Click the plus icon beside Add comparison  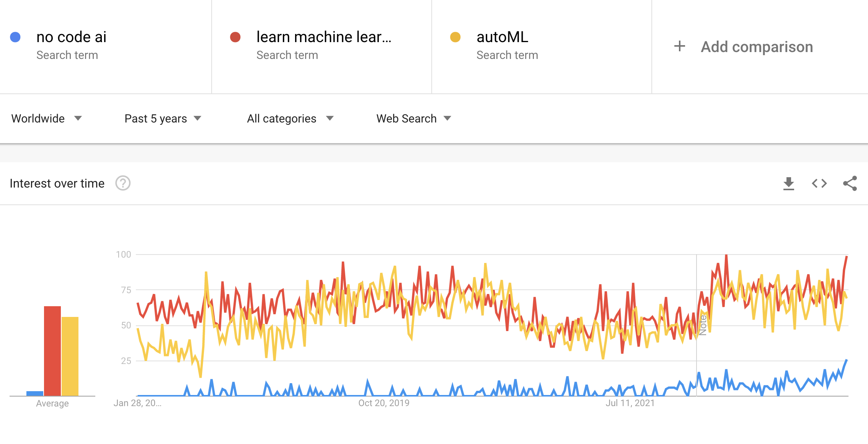click(679, 46)
